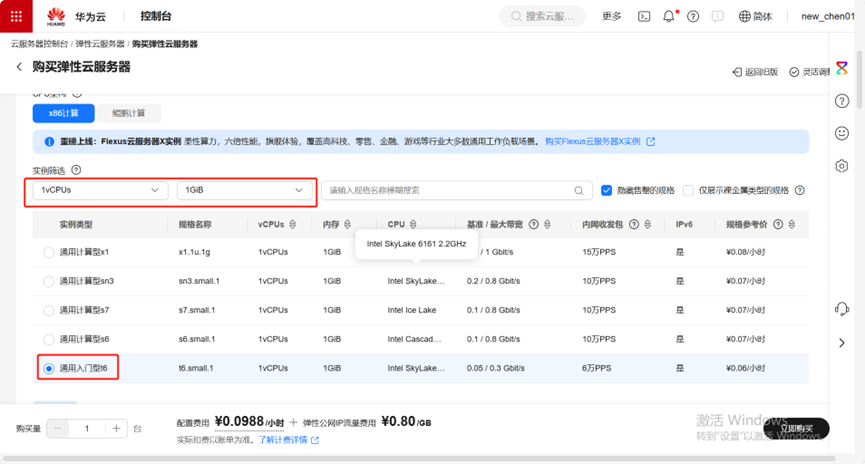Open the 了解计费详情 link
The height and width of the screenshot is (464, 865).
pos(283,440)
